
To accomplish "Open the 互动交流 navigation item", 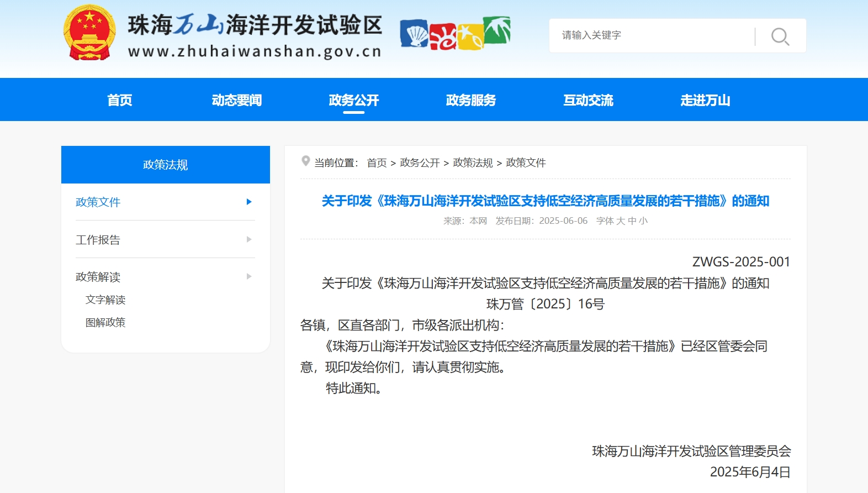I will (x=588, y=100).
